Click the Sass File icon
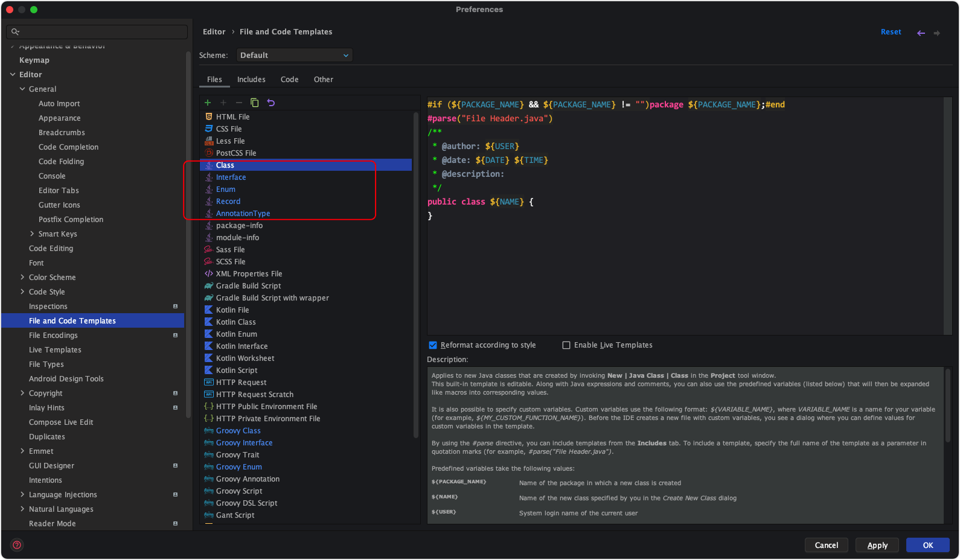 (209, 249)
